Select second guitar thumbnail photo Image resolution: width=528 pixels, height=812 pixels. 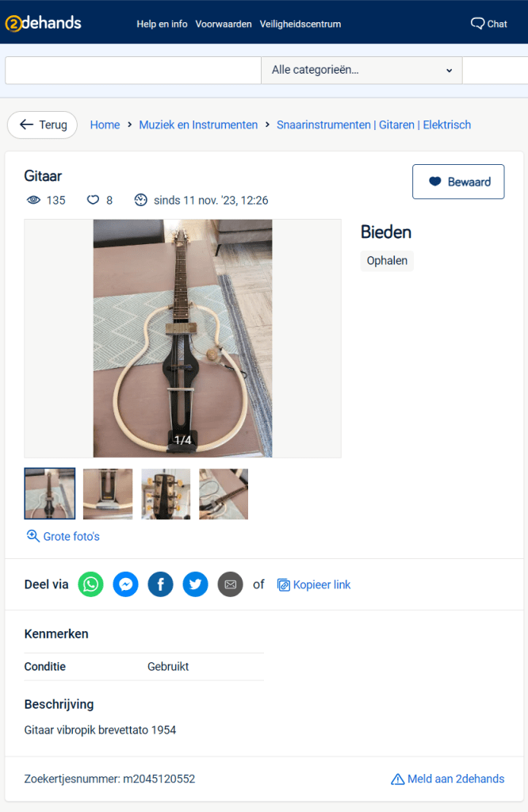(x=108, y=494)
